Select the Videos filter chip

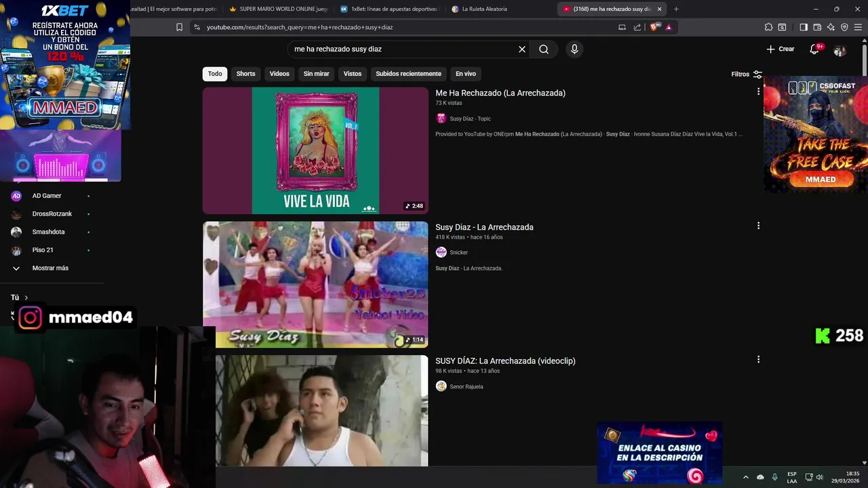(279, 74)
